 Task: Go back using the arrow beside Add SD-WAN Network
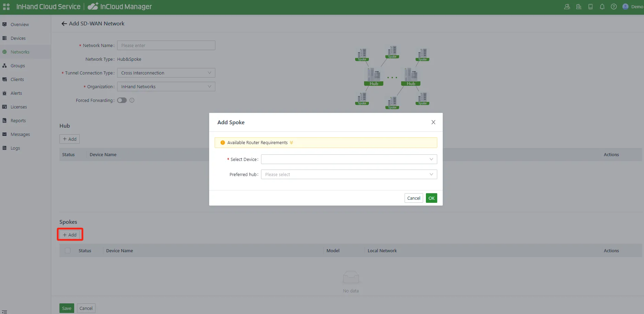pos(64,24)
